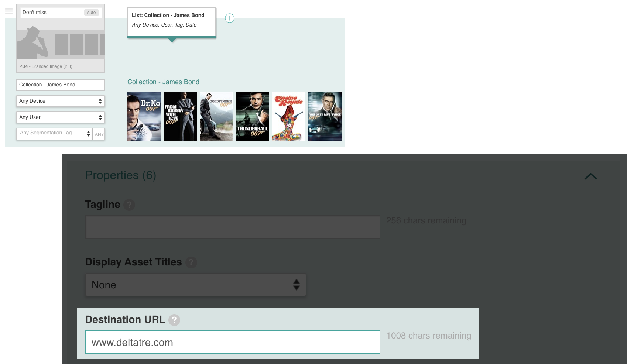The width and height of the screenshot is (627, 364).
Task: Toggle the Auto badge in title field
Action: (91, 13)
